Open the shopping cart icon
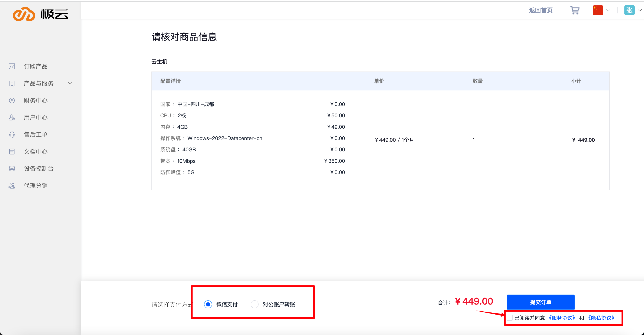The image size is (644, 335). pyautogui.click(x=575, y=10)
